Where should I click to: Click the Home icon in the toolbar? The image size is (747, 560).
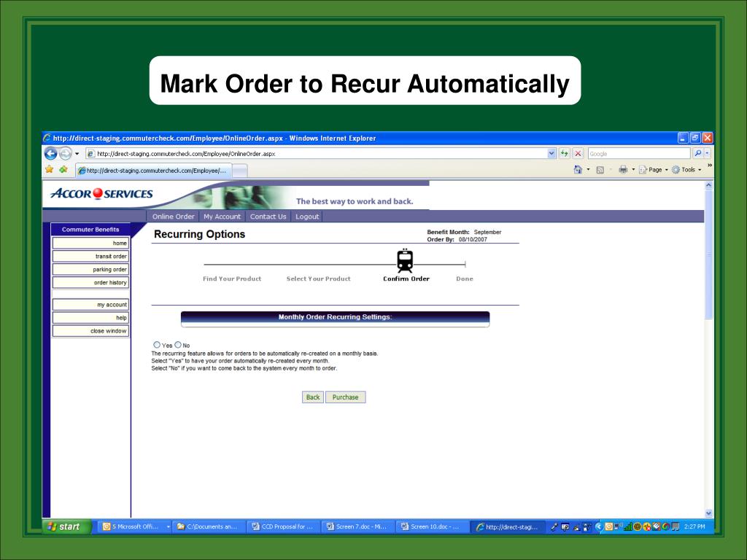coord(578,170)
